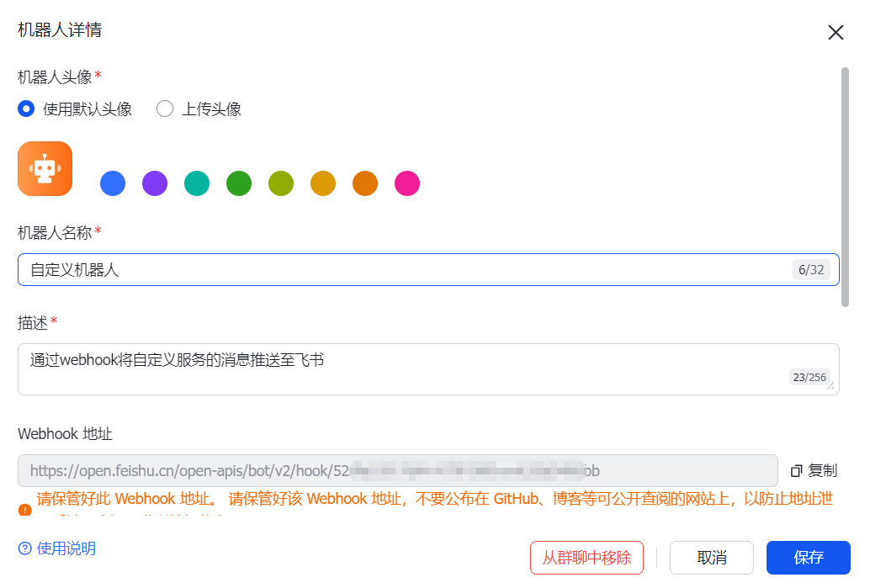Select the yellow avatar color
This screenshot has width=870, height=588.
pyautogui.click(x=323, y=183)
